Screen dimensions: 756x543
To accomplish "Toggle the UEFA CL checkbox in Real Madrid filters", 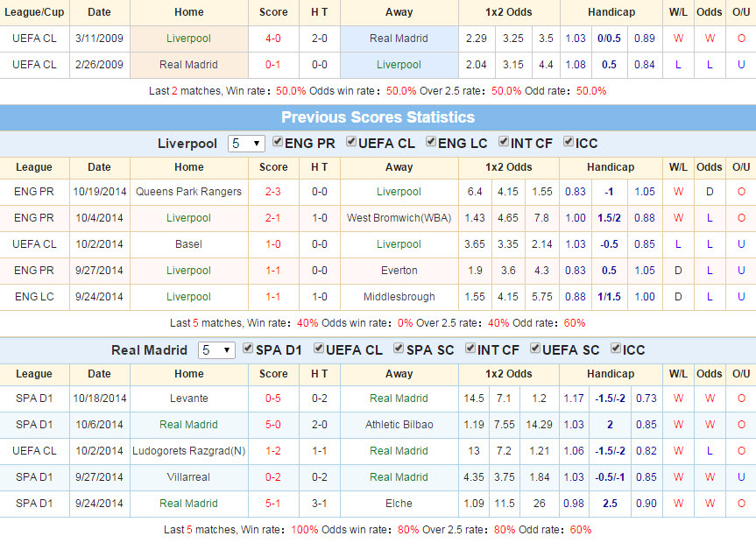I will (x=318, y=349).
